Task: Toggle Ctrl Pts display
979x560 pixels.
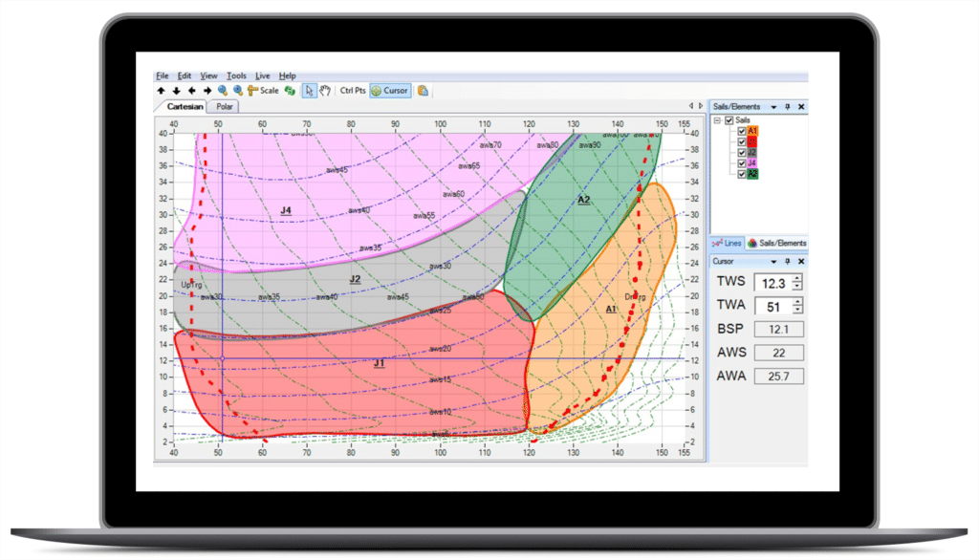Action: click(x=353, y=91)
